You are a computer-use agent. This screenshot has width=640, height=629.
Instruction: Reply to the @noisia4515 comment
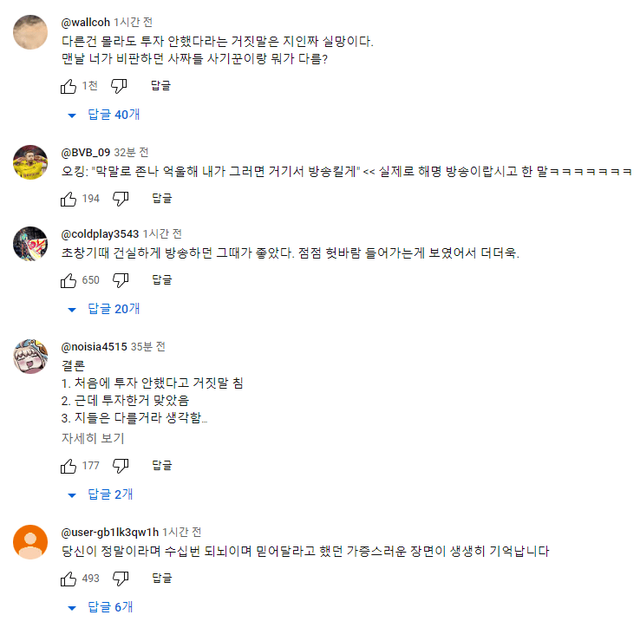coord(161,465)
